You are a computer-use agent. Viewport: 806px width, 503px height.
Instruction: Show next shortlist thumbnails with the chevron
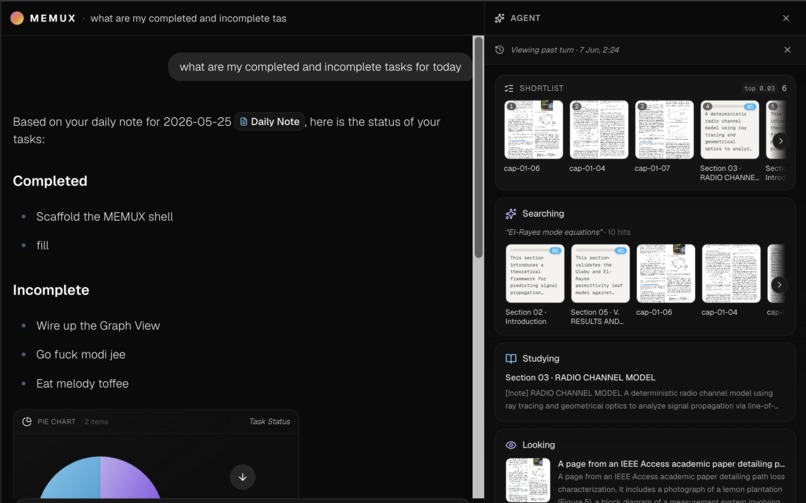[x=780, y=140]
